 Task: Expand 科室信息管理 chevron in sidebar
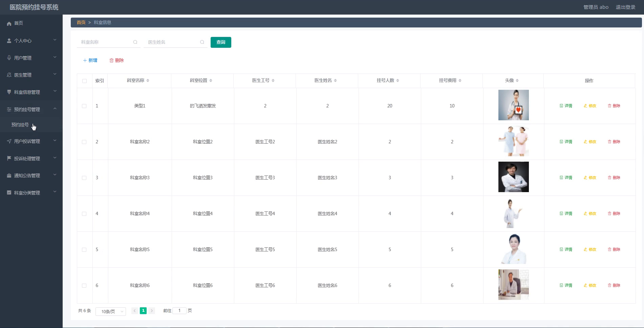[x=55, y=91]
